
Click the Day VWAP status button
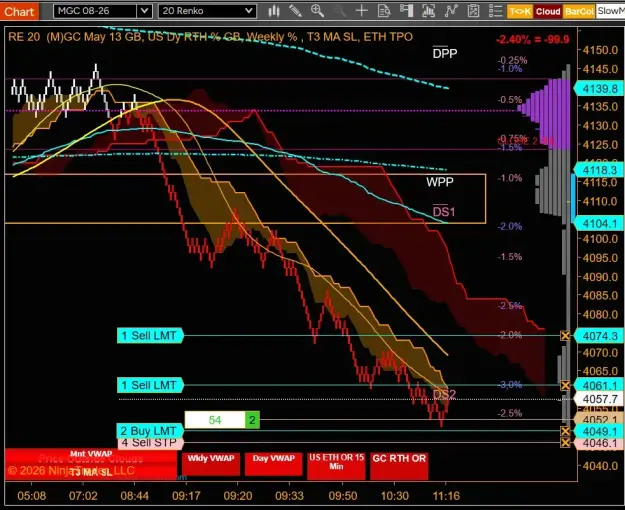(x=273, y=463)
